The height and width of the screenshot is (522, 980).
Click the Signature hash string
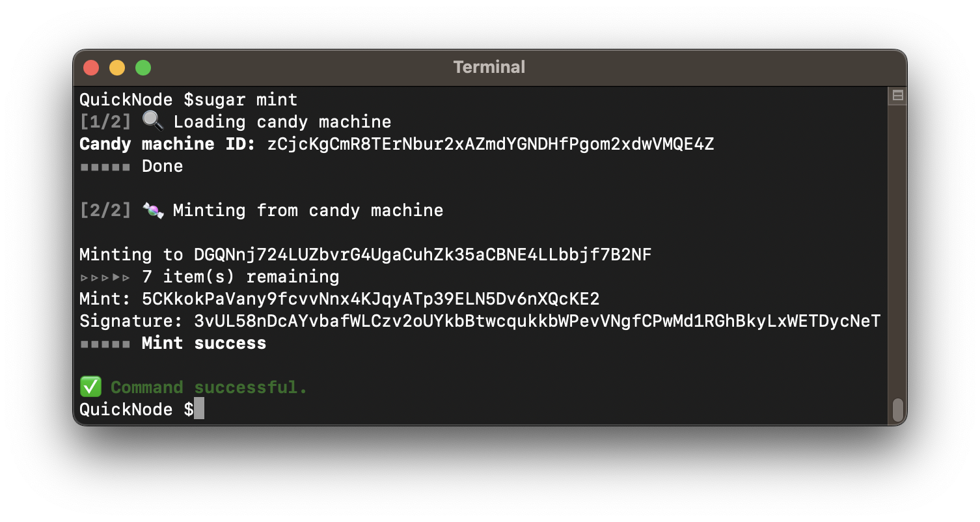tap(537, 321)
